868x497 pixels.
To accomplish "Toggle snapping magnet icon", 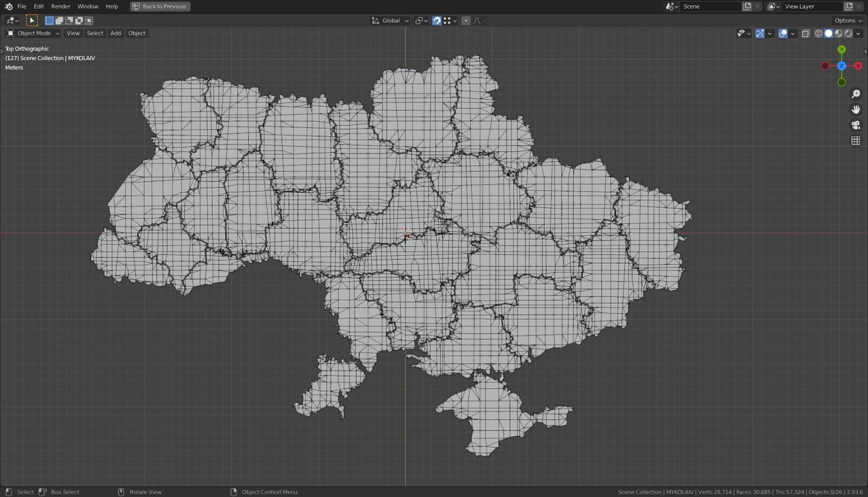I will click(437, 20).
